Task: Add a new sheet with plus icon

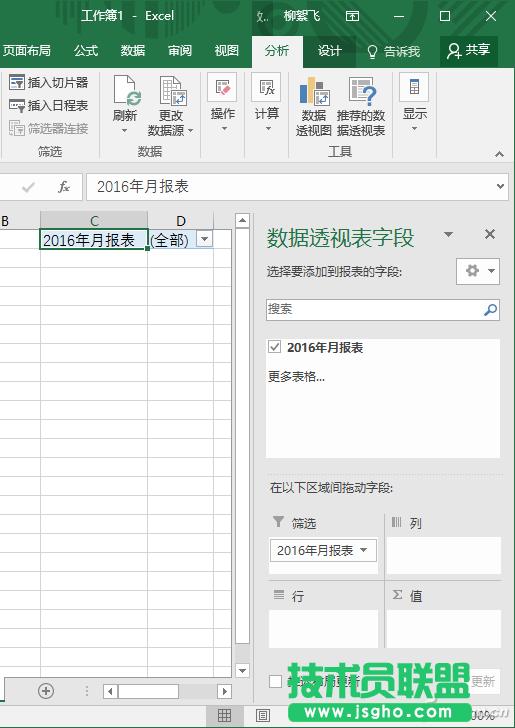Action: (x=46, y=691)
